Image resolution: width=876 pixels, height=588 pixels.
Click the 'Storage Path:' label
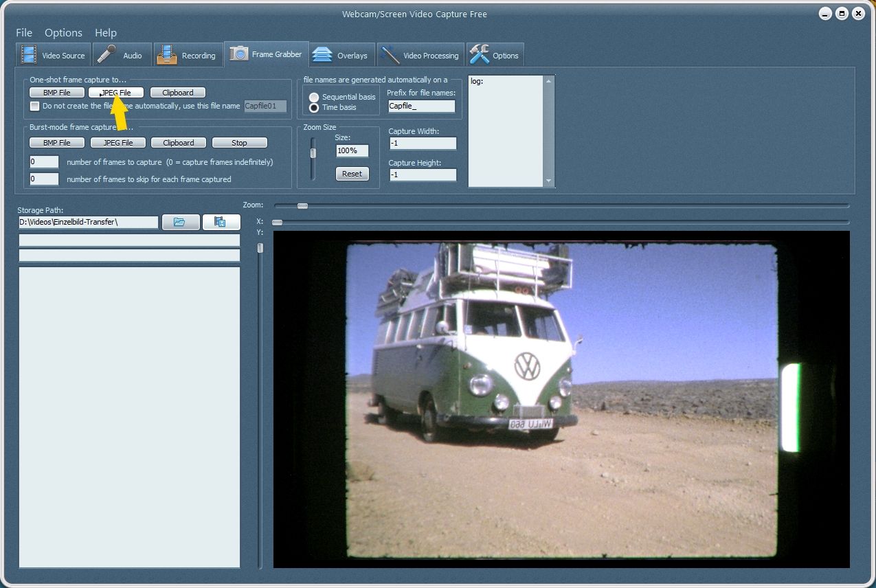41,210
